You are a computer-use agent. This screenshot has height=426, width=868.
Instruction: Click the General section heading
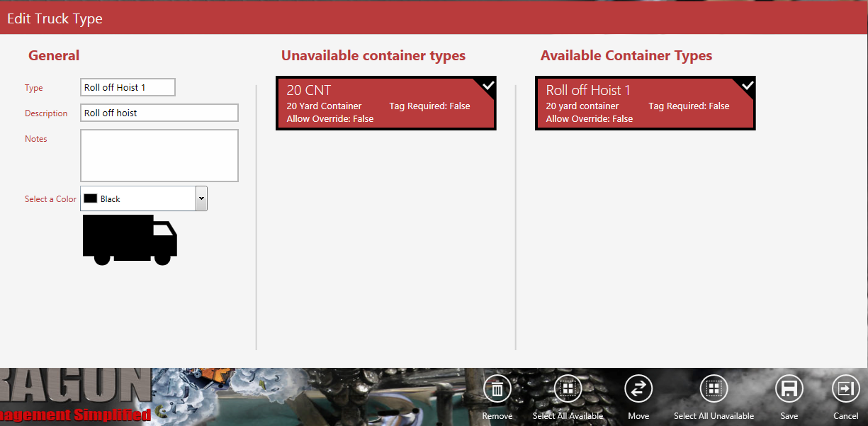point(54,55)
